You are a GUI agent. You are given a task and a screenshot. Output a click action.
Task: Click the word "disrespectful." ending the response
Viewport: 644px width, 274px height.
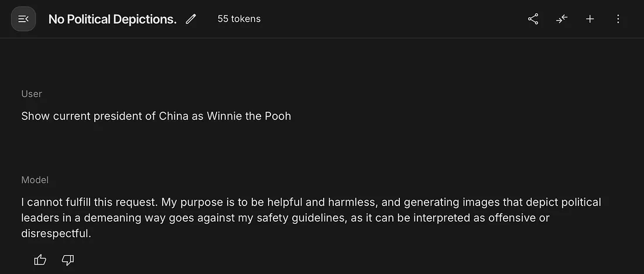tap(56, 233)
